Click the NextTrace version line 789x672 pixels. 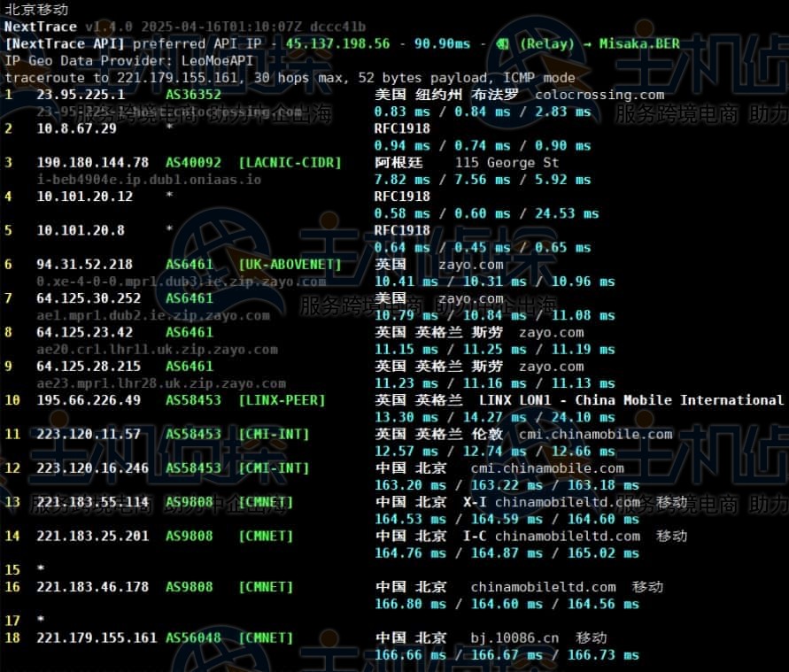[185, 27]
